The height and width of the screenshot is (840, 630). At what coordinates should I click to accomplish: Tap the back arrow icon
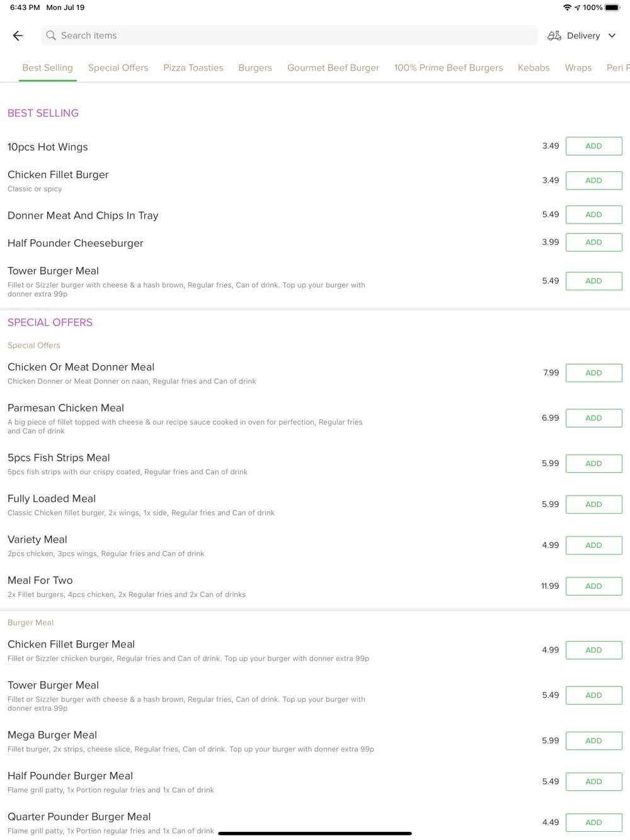pyautogui.click(x=18, y=36)
